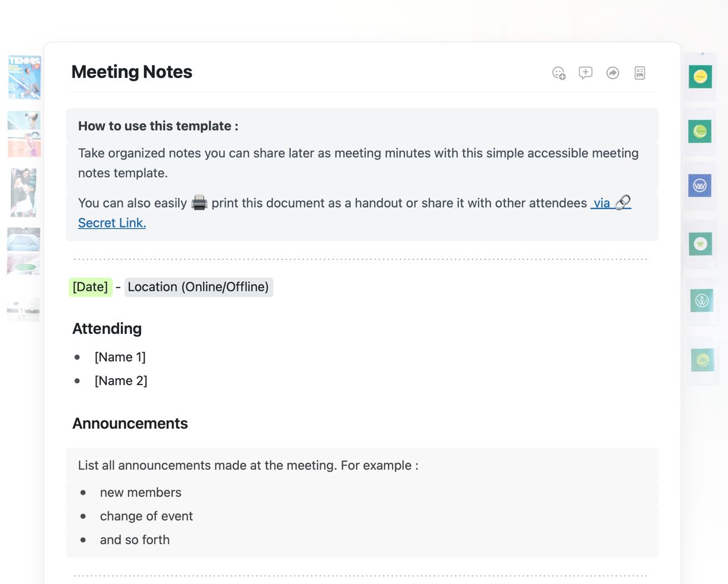
Task: Select the blue W logo thumbnail
Action: (x=700, y=185)
